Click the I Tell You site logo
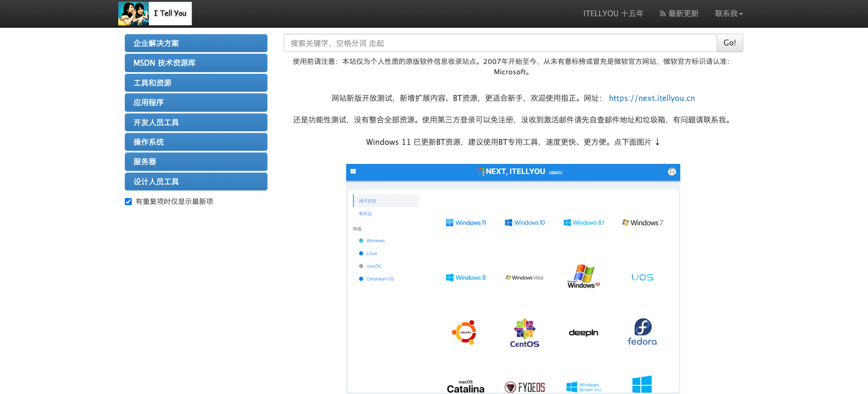The image size is (868, 394). coord(155,14)
